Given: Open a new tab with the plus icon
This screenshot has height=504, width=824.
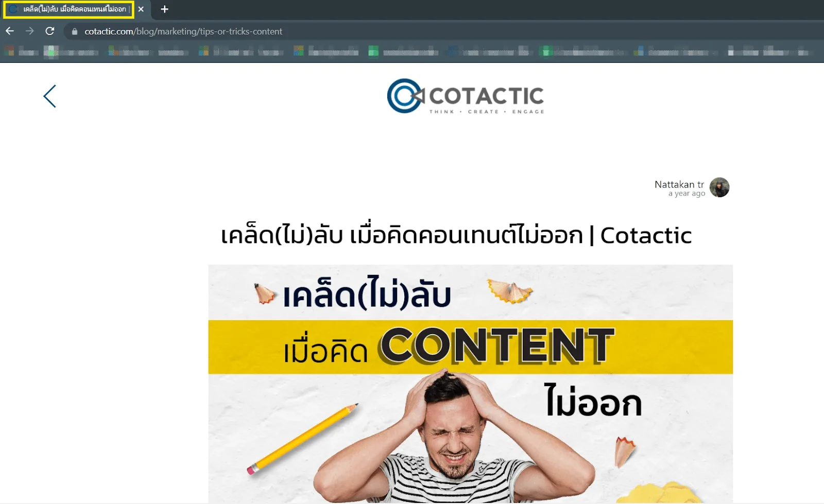Looking at the screenshot, I should coord(164,9).
